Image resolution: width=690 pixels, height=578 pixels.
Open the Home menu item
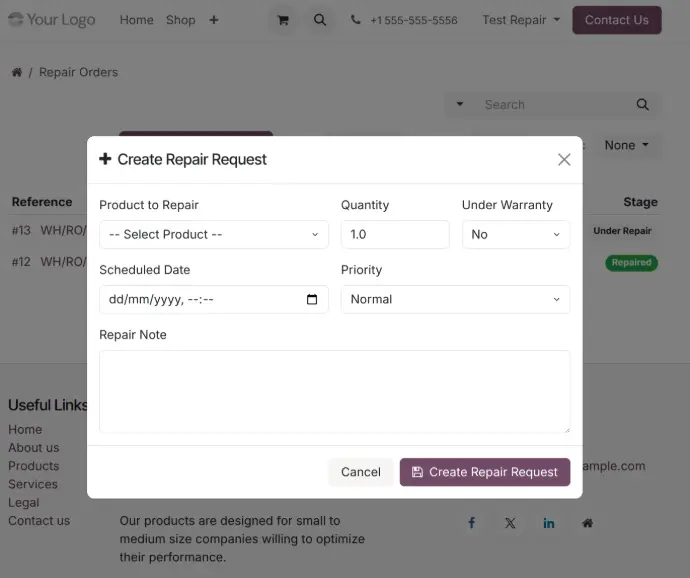(x=137, y=20)
